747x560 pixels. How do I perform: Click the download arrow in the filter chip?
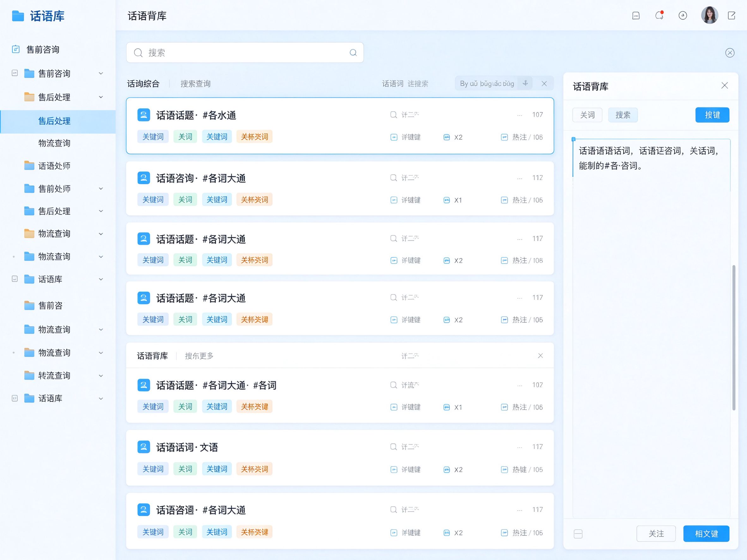pyautogui.click(x=525, y=83)
